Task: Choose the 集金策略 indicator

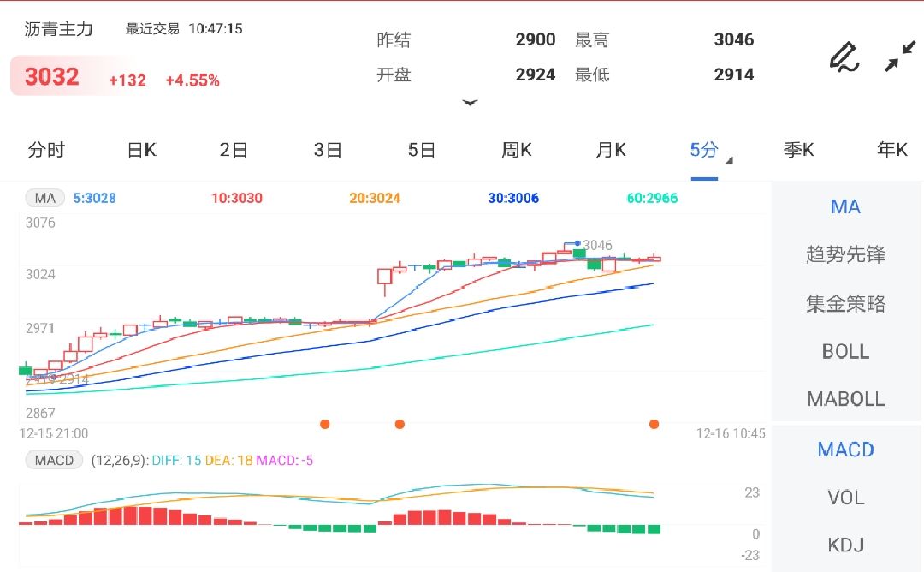Action: (x=845, y=304)
